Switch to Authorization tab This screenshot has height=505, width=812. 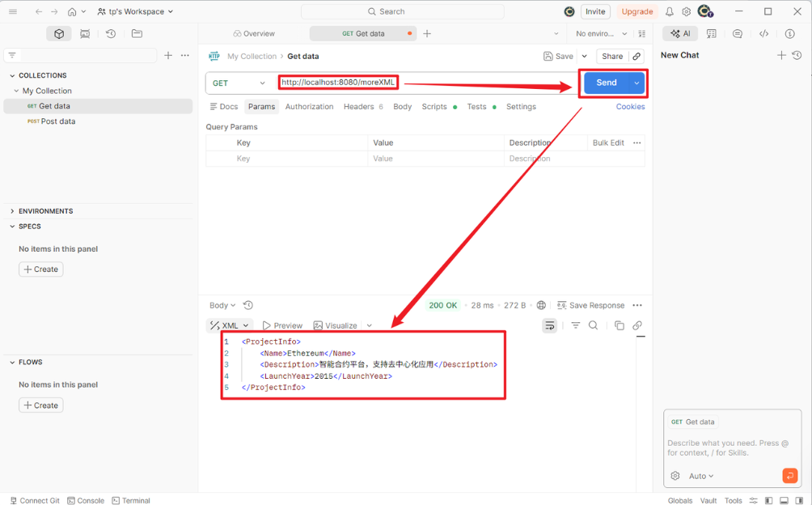coord(309,107)
